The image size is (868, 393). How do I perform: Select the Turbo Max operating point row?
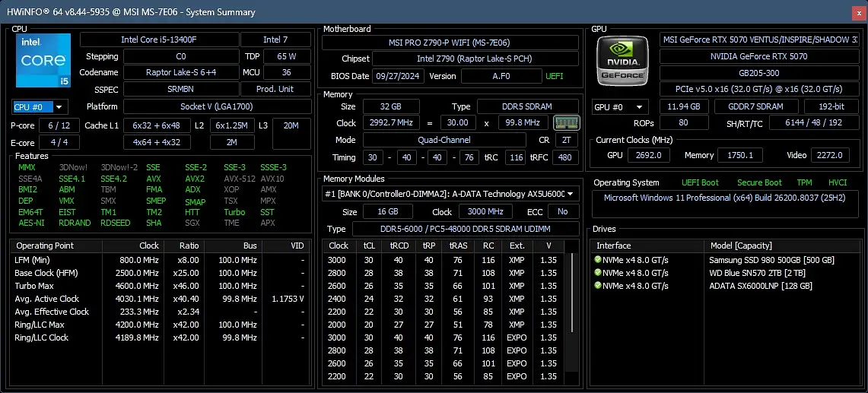click(x=160, y=286)
